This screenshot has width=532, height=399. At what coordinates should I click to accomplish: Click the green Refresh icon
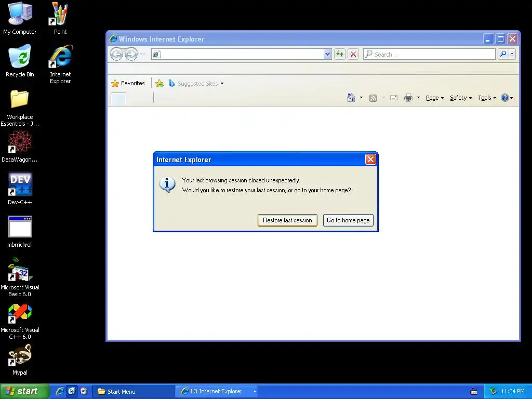[340, 54]
